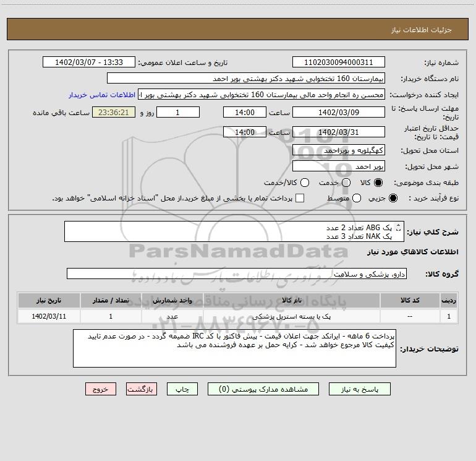The width and height of the screenshot is (476, 461).
Task: Click the اطلاعات کالاهای مورد نیاز heading
Action: point(413,252)
